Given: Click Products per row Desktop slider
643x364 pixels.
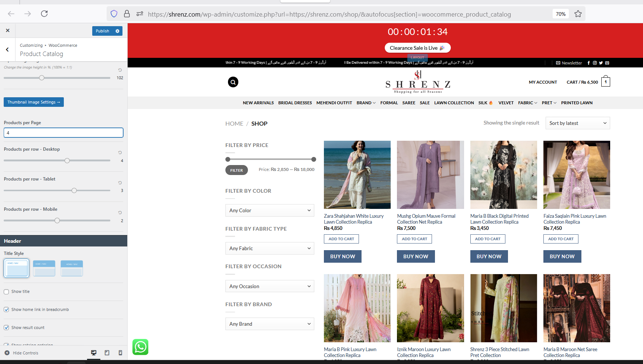Looking at the screenshot, I should point(67,161).
